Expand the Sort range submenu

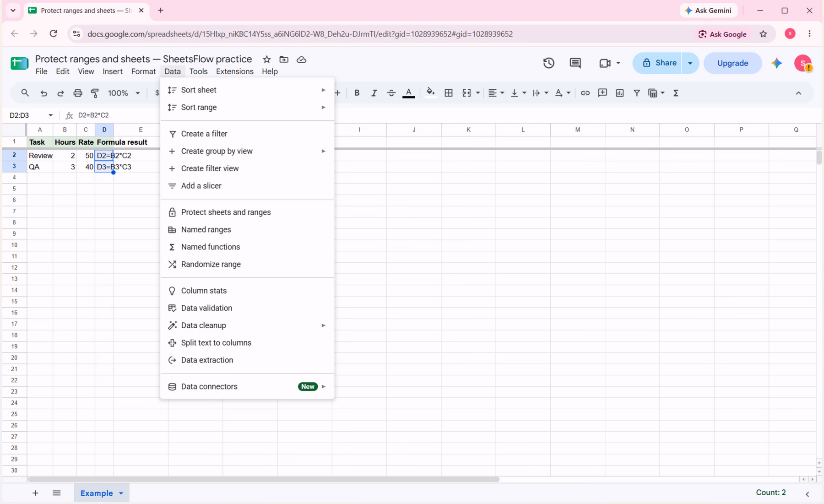247,107
